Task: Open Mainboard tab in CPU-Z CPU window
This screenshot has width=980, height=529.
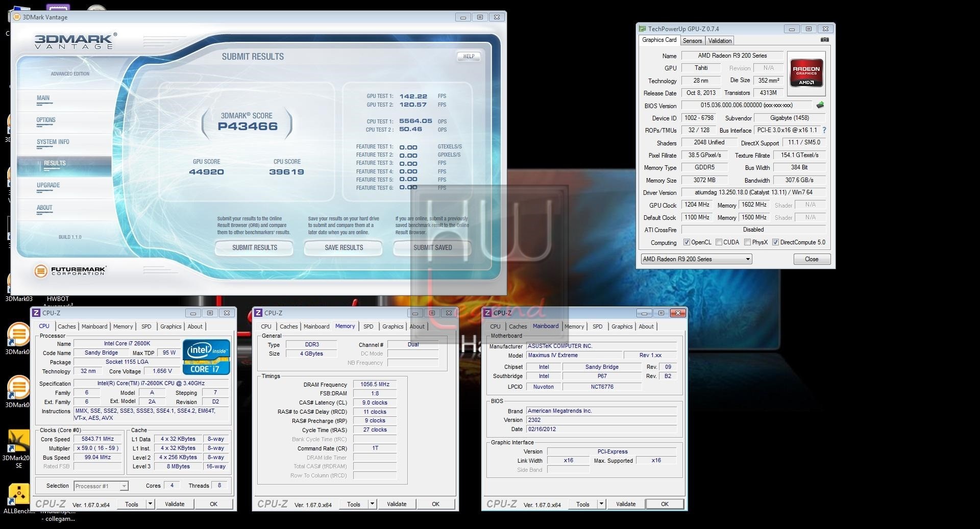Action: pos(94,326)
